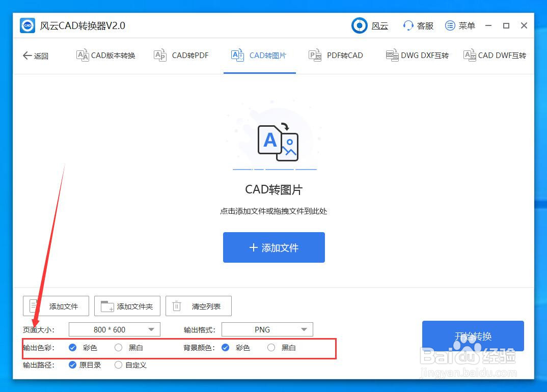Click the PDF转CAD conversion icon
The image size is (547, 392).
[x=314, y=55]
